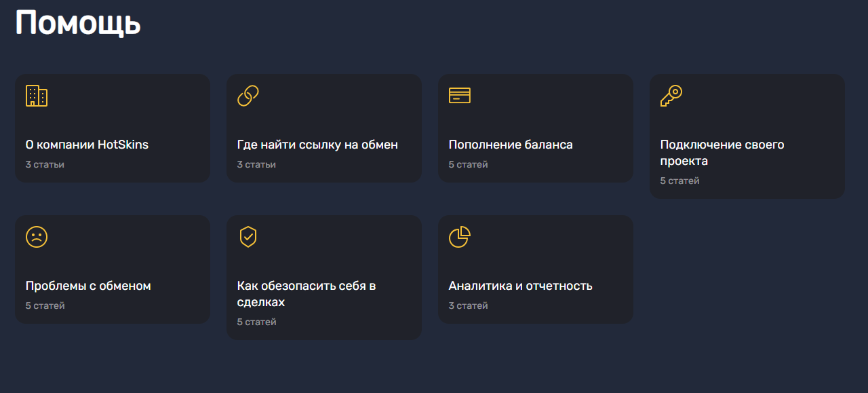The image size is (868, 393).
Task: Click '3 статей' under Аналитика и отчетность
Action: (x=469, y=305)
